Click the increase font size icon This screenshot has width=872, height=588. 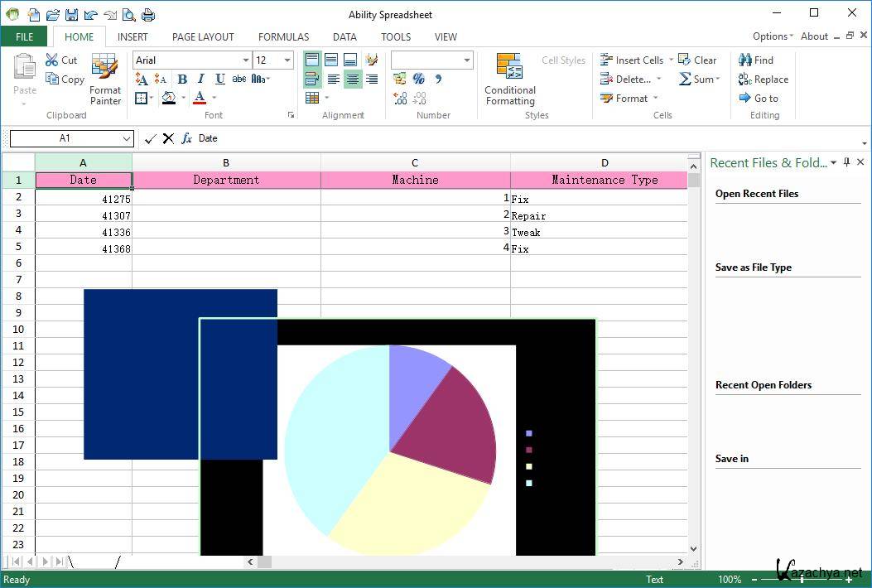coord(142,80)
